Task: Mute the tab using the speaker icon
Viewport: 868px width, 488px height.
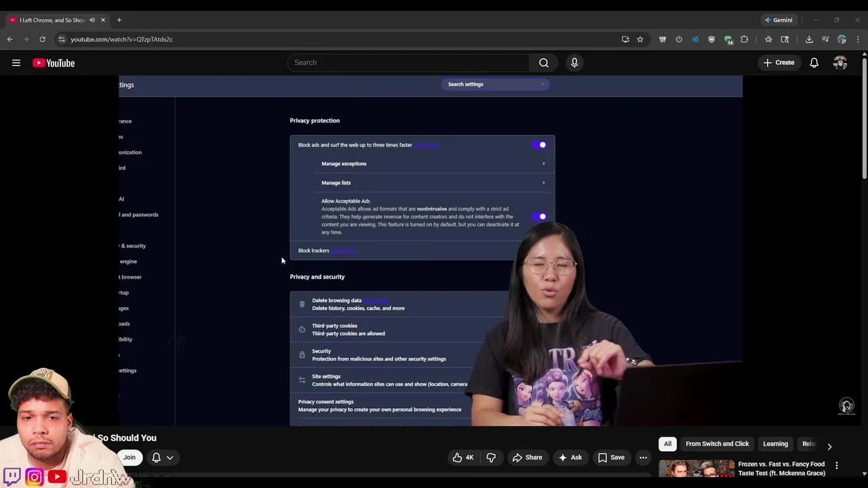Action: (92, 20)
